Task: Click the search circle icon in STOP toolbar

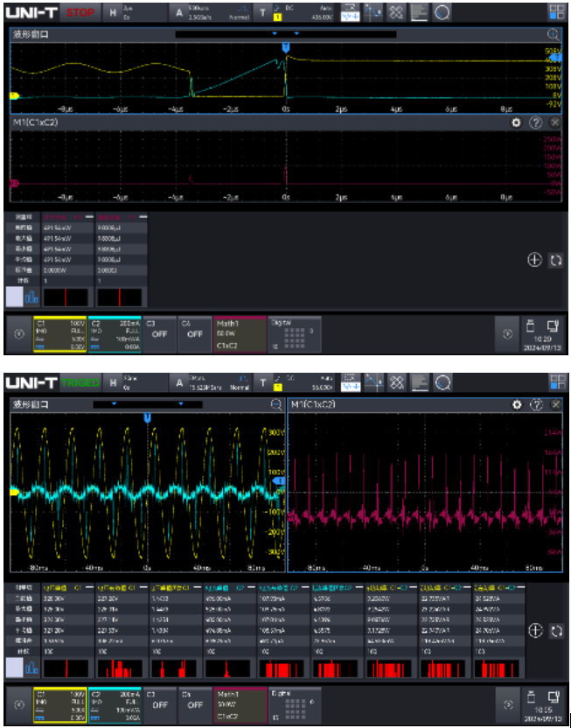Action: [442, 12]
